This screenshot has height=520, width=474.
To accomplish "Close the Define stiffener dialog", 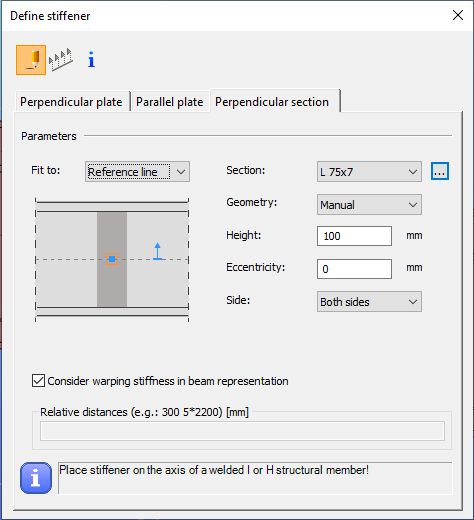I will click(458, 15).
